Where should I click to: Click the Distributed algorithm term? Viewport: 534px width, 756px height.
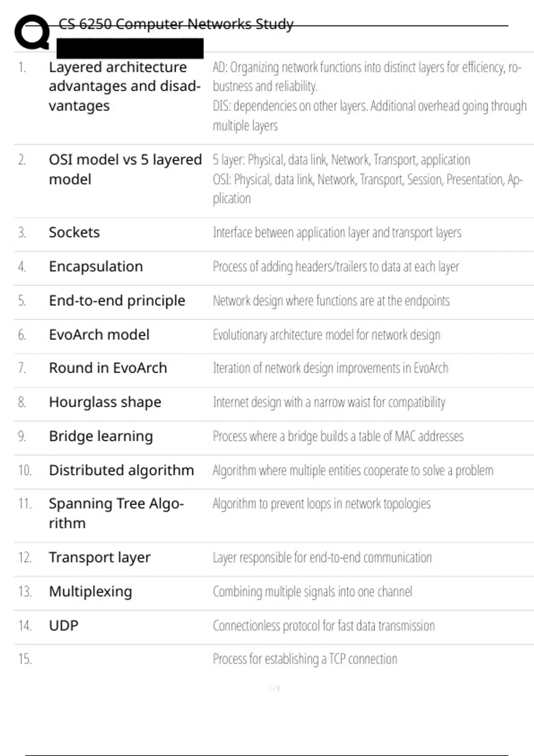(x=121, y=470)
